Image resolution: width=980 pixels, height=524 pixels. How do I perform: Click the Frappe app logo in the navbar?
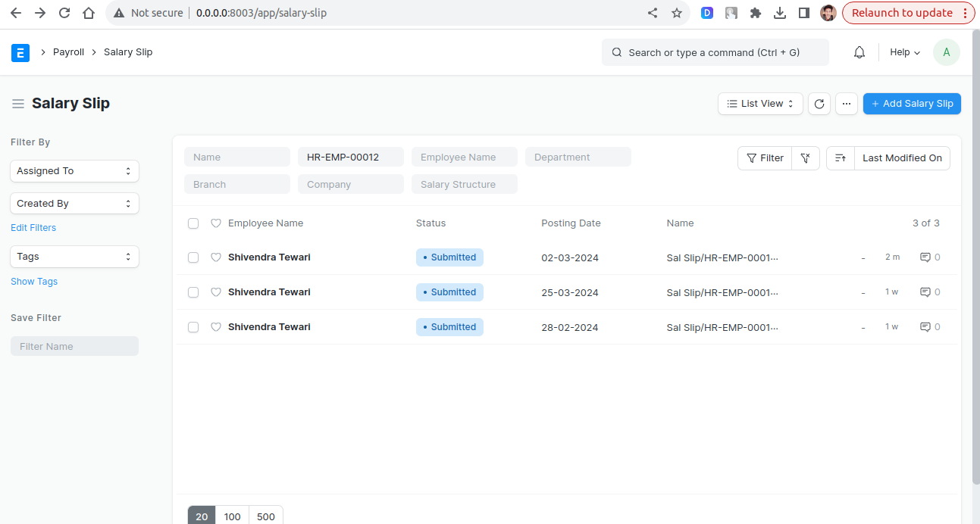click(20, 51)
